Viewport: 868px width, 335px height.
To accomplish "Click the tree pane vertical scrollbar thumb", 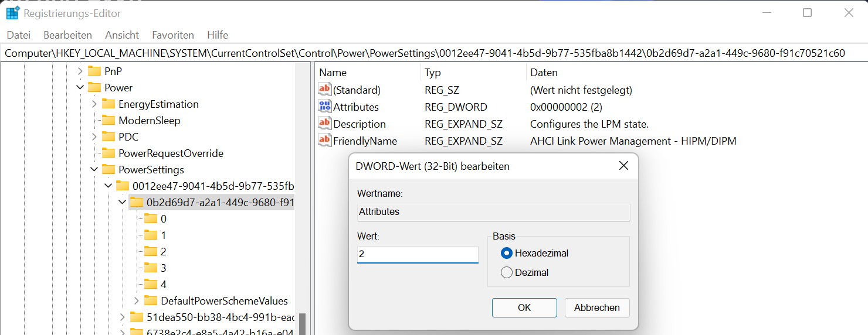I will click(303, 324).
